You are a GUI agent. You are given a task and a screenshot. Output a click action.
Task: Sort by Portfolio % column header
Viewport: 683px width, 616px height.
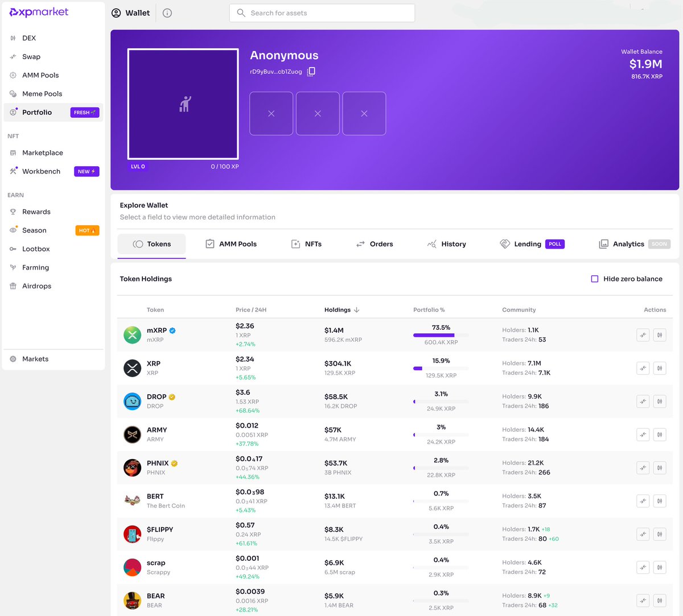pyautogui.click(x=429, y=310)
